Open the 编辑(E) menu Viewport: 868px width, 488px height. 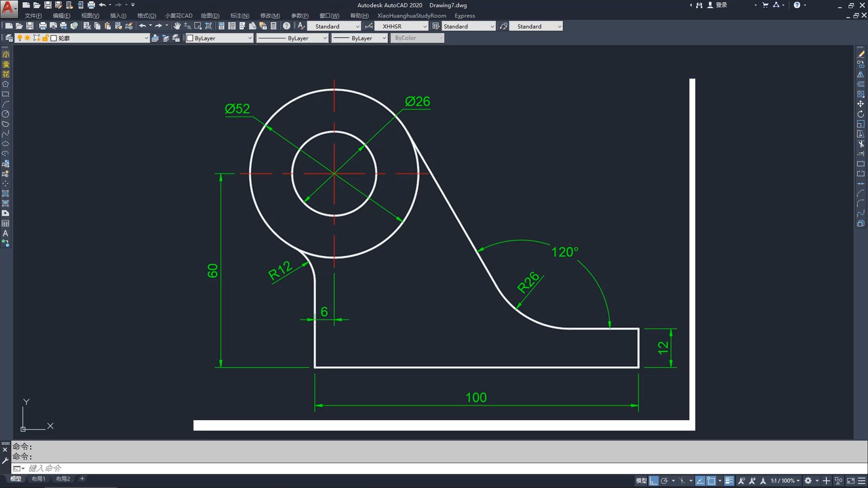(x=61, y=15)
